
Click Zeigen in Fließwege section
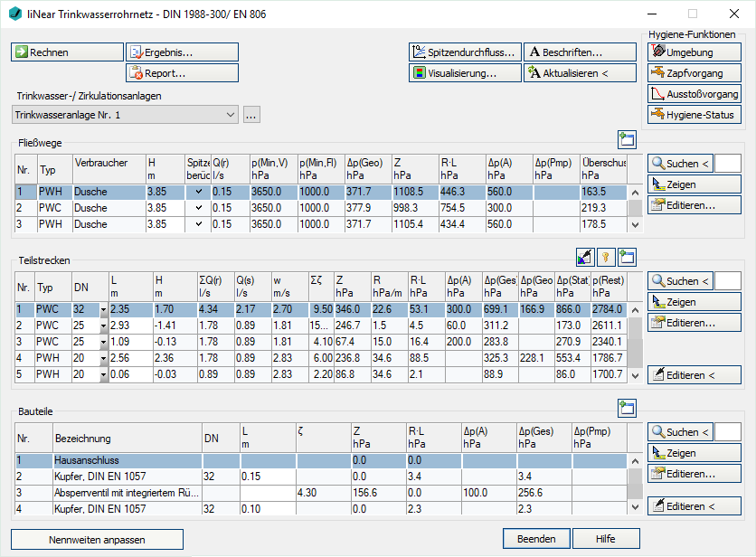click(695, 184)
